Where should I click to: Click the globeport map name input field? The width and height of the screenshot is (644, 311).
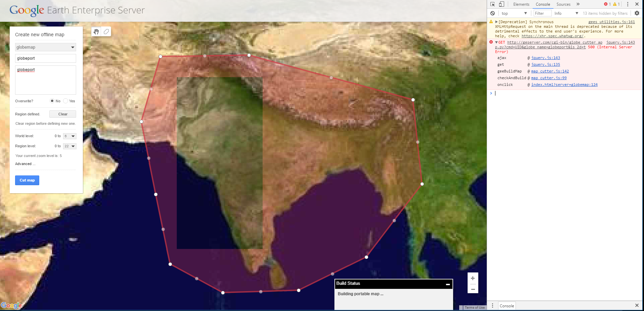(x=45, y=58)
